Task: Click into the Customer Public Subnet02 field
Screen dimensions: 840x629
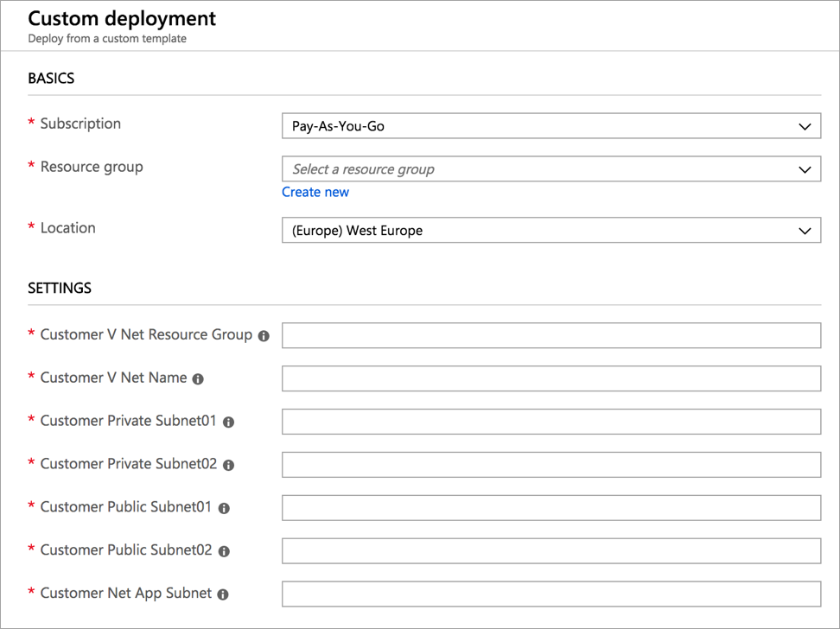Action: coord(550,551)
